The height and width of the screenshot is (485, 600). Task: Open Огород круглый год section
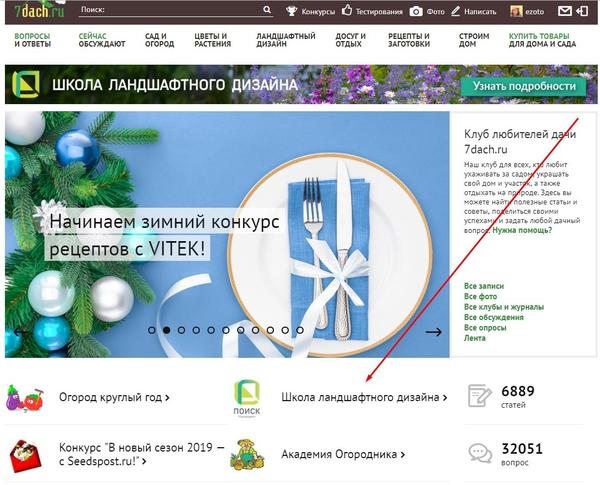pyautogui.click(x=113, y=397)
